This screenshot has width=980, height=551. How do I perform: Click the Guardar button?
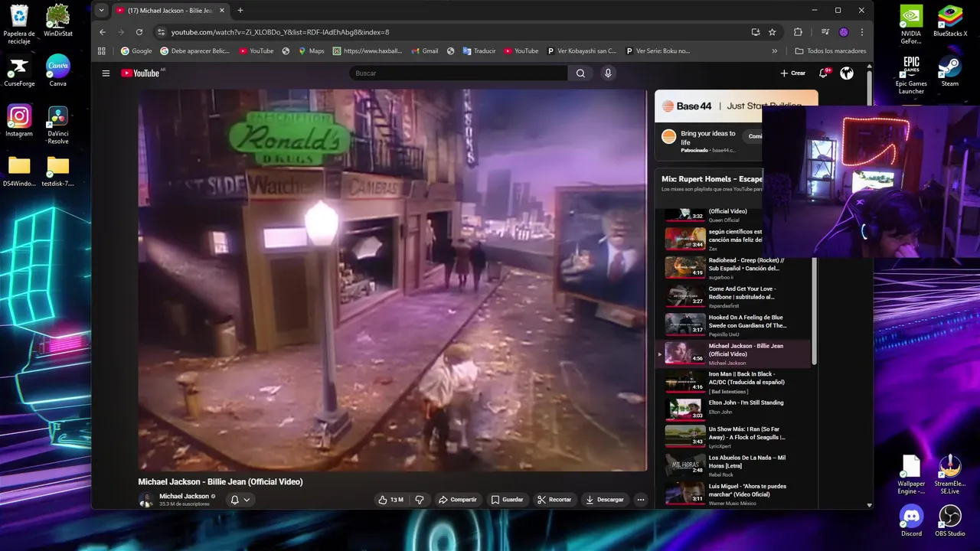coord(507,500)
